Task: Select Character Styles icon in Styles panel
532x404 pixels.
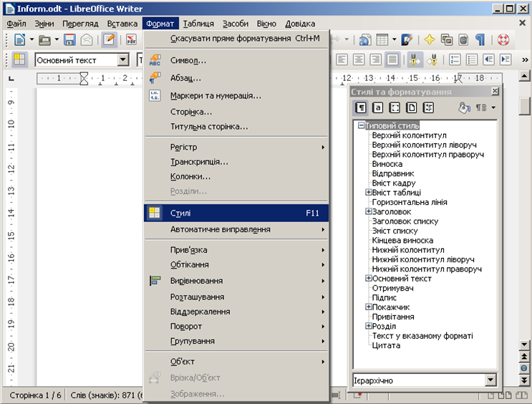Action: point(377,108)
